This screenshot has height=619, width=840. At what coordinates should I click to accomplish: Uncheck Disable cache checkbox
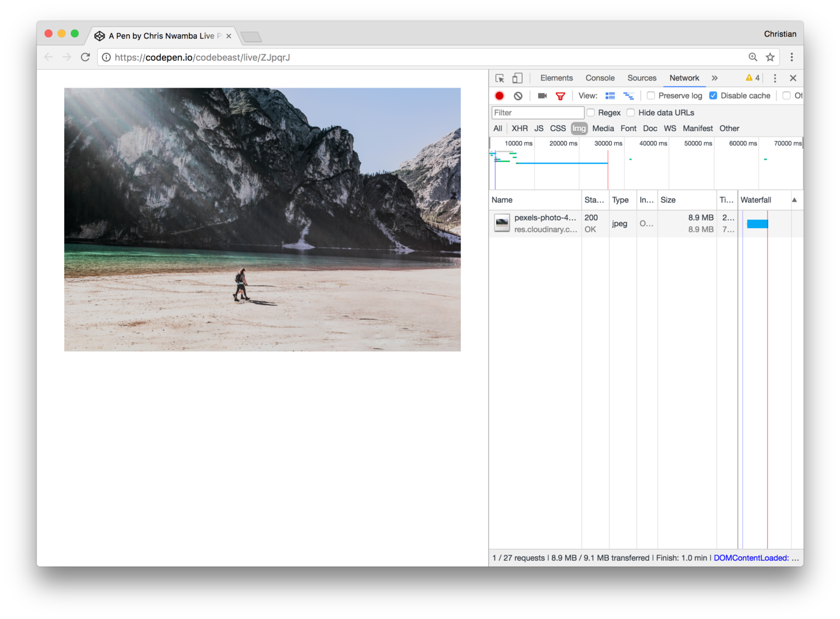tap(713, 95)
